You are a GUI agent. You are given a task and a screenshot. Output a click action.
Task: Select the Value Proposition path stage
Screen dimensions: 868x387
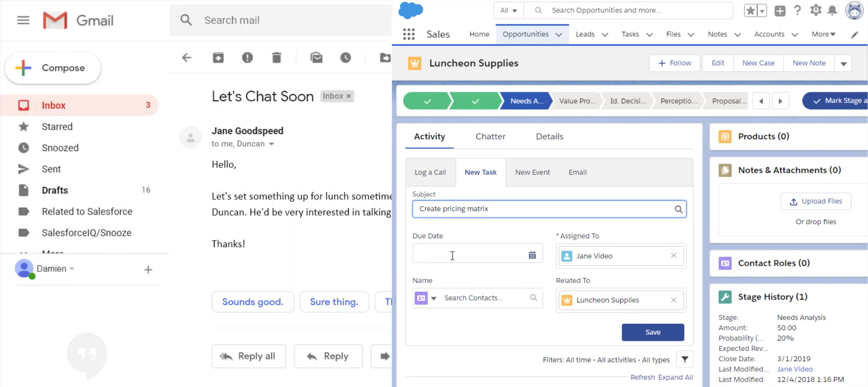click(577, 101)
